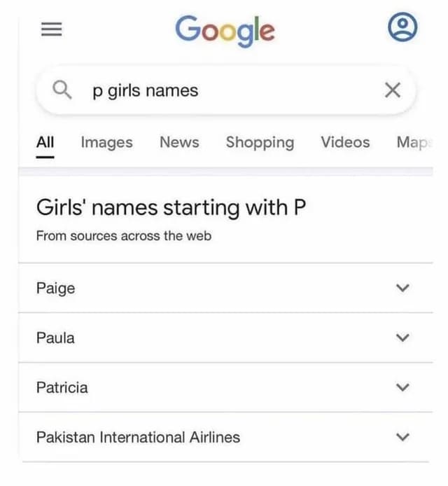Switch to the News tab
448x486 pixels.
(179, 142)
